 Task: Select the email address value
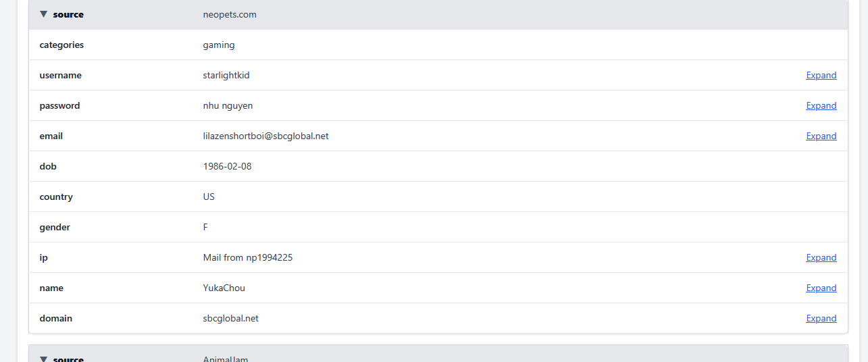[x=265, y=136]
